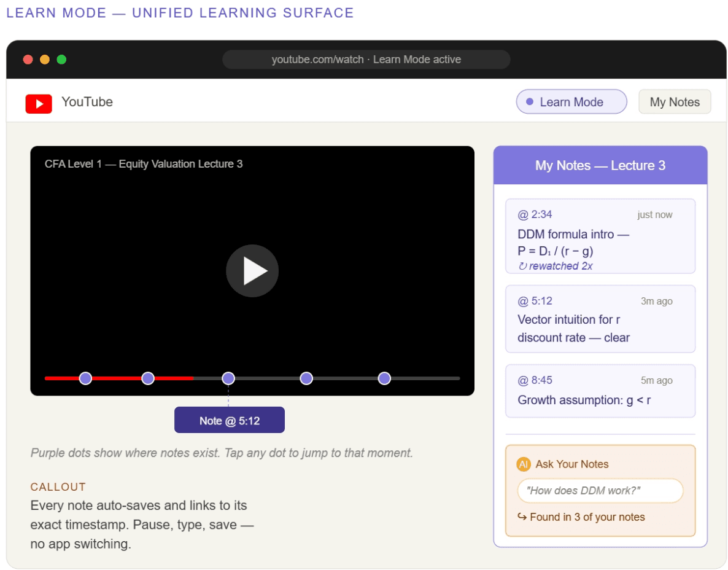Click the video title CFA Level 1 text
The image size is (728, 570).
tap(144, 164)
